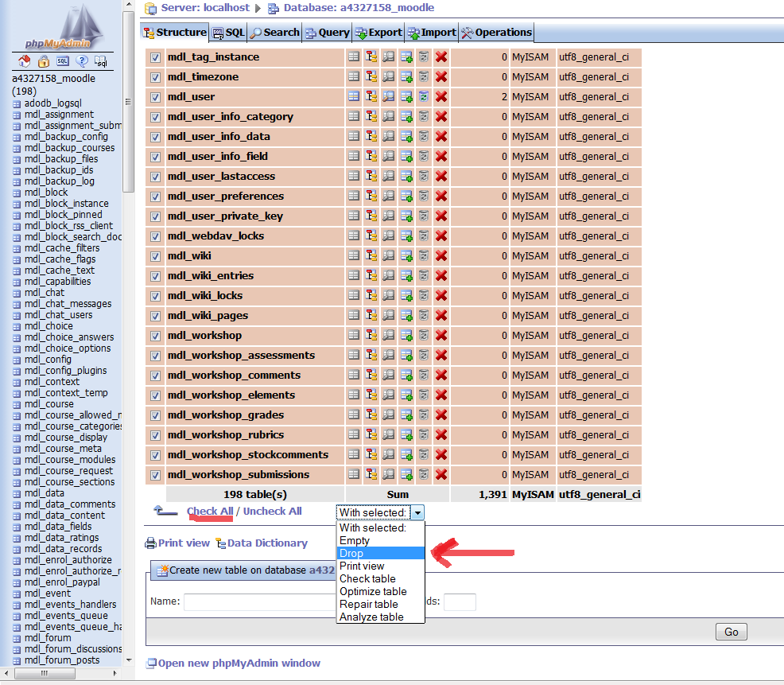
Task: Choose Check table from the dropdown list
Action: tap(381, 578)
